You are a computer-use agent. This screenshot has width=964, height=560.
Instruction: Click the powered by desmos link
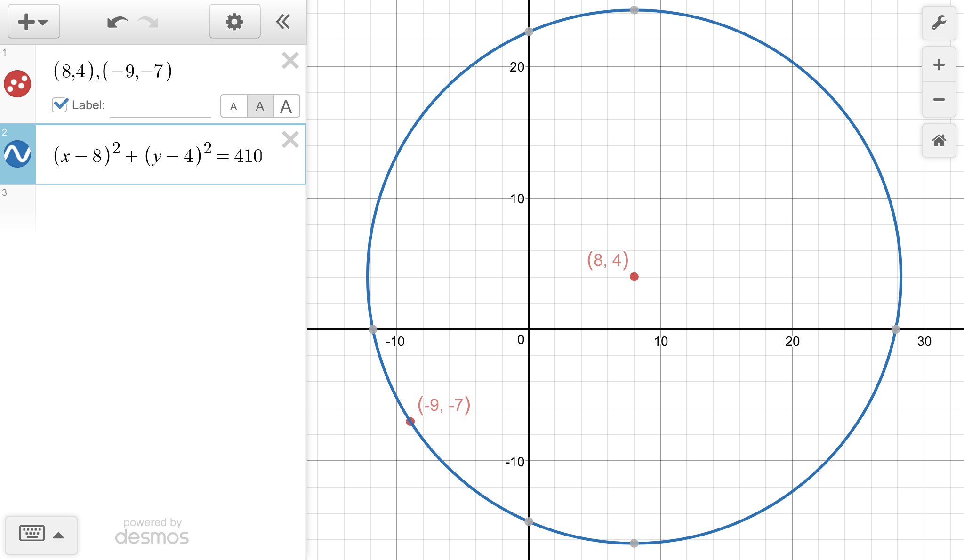[152, 532]
